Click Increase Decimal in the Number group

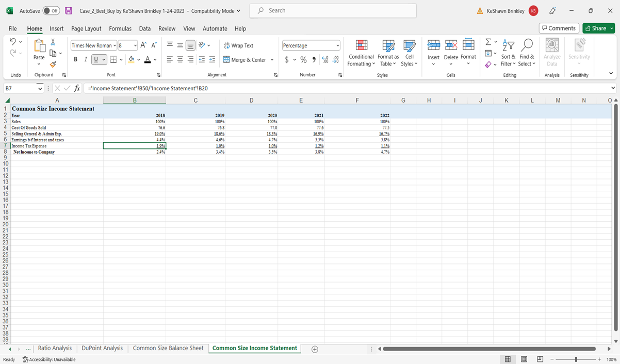(x=324, y=59)
